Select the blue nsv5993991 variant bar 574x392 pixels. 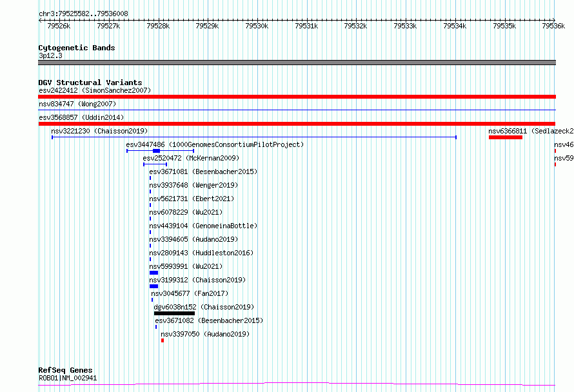[x=153, y=273]
